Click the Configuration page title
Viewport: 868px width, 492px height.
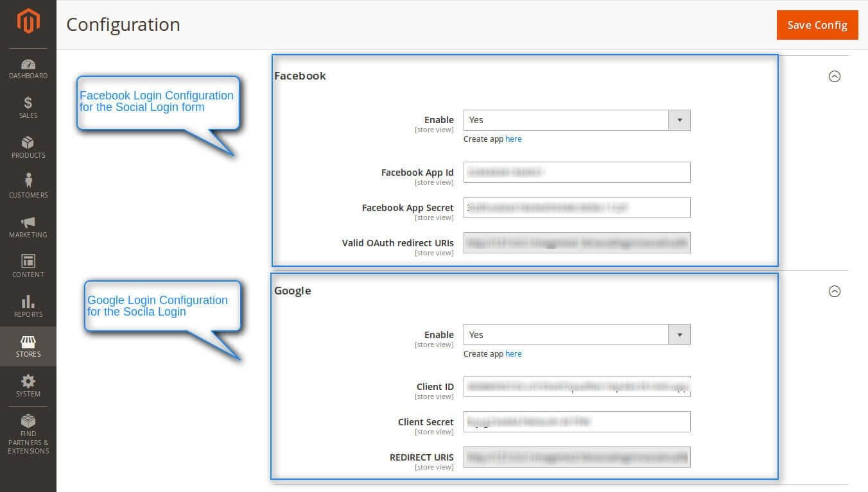tap(123, 24)
